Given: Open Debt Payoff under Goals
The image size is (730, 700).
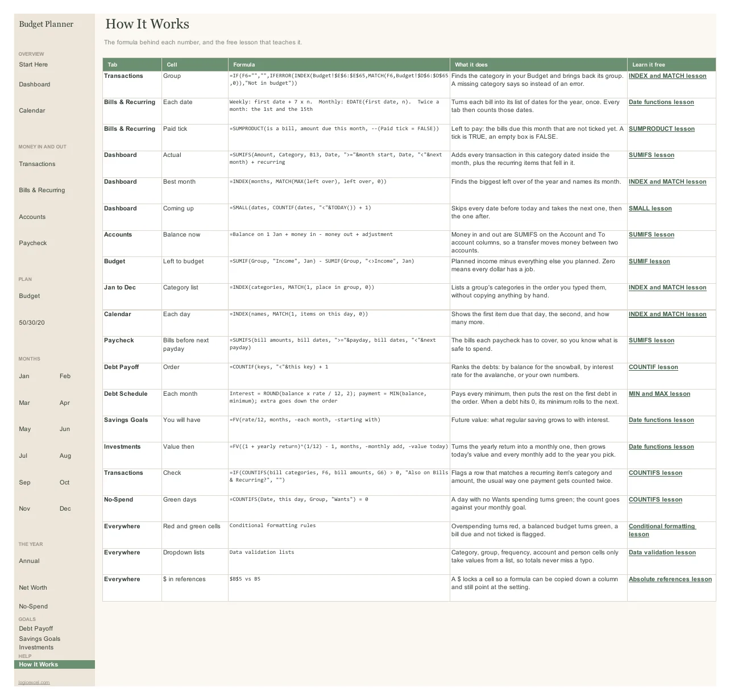Looking at the screenshot, I should pyautogui.click(x=36, y=629).
